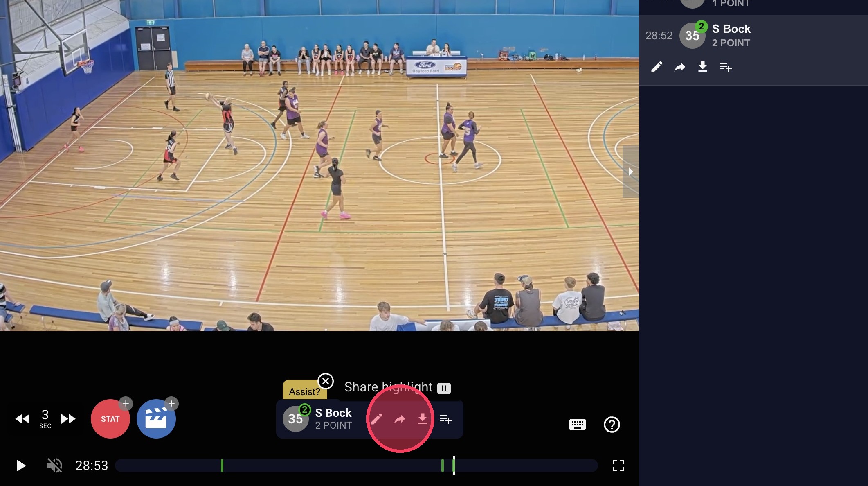
Task: Add to playlist from bottom bar
Action: (x=445, y=419)
